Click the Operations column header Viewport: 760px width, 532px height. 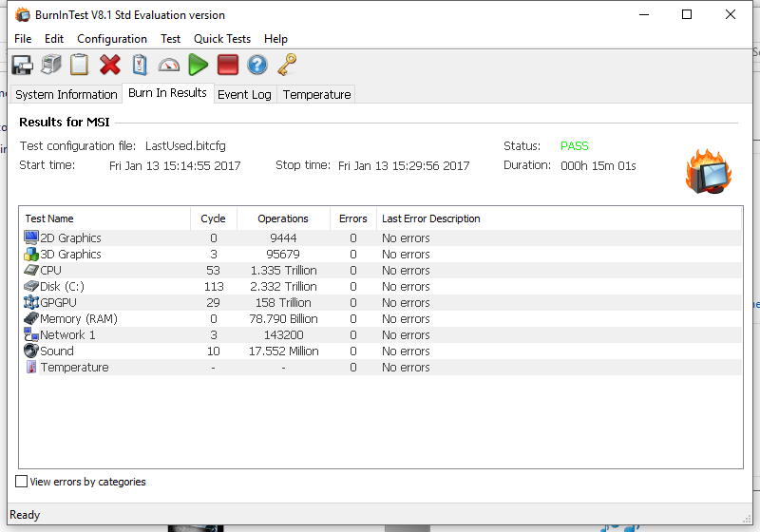(x=283, y=218)
